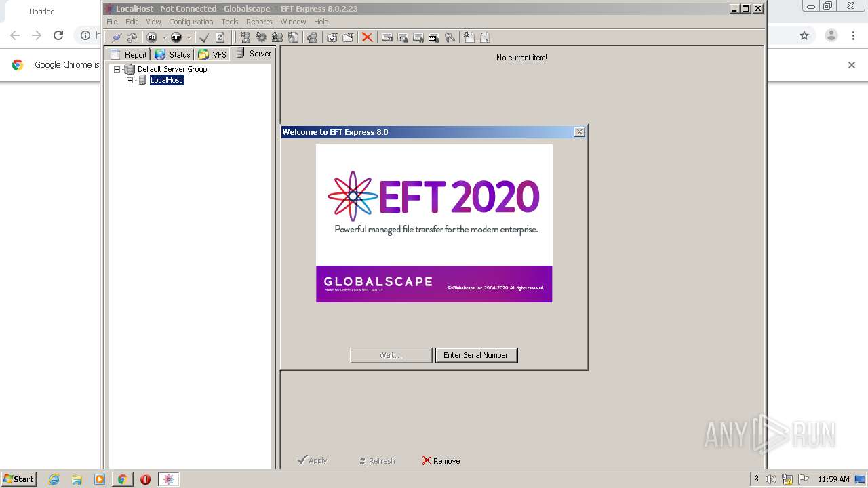The height and width of the screenshot is (488, 868).
Task: Launch Internet Explorer from the taskbar
Action: coord(54,479)
